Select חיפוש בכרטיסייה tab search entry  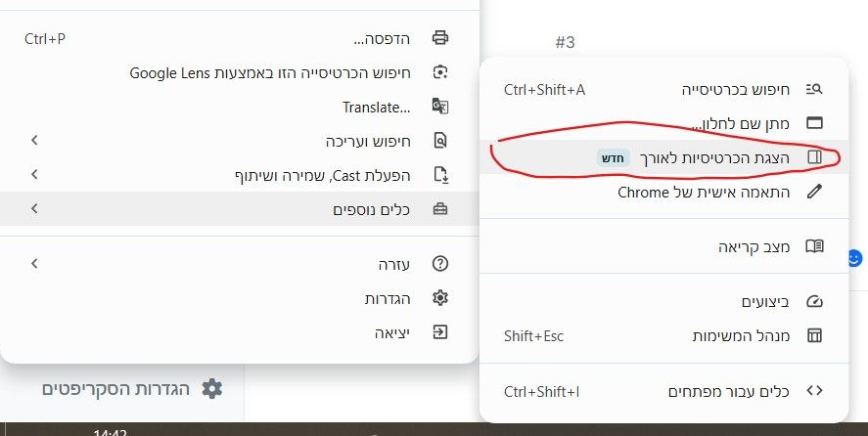pos(663,89)
